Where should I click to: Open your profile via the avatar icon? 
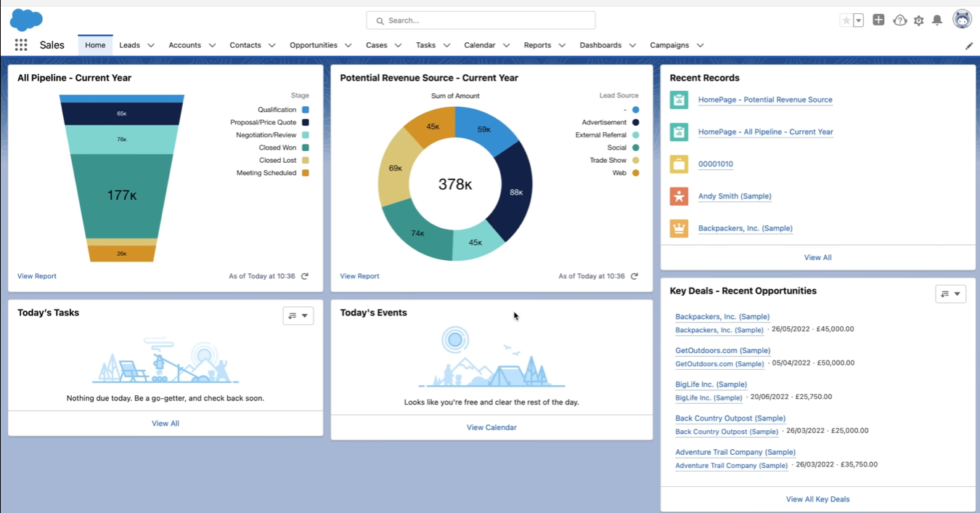pos(962,19)
